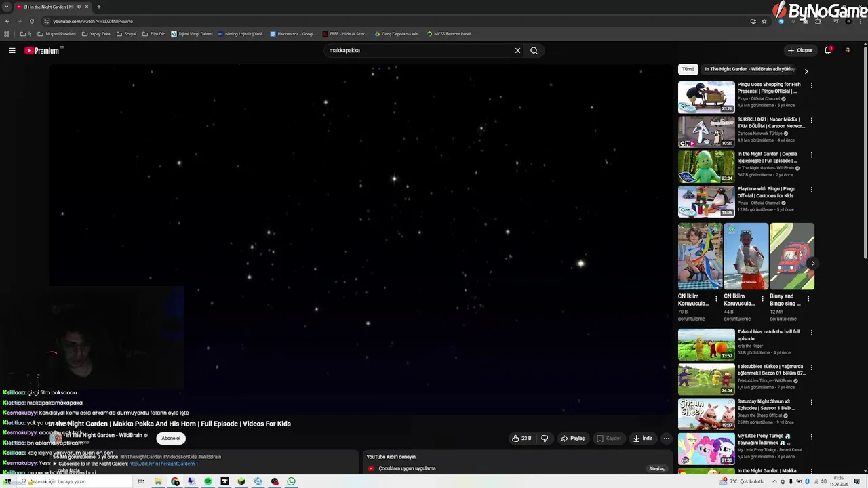Open the My Little Pony Türkçe thumbnail
This screenshot has width=868, height=488.
[706, 448]
